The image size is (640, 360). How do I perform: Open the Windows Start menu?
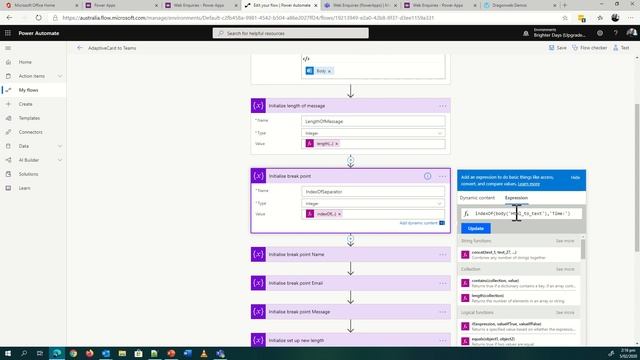pyautogui.click(x=8, y=353)
